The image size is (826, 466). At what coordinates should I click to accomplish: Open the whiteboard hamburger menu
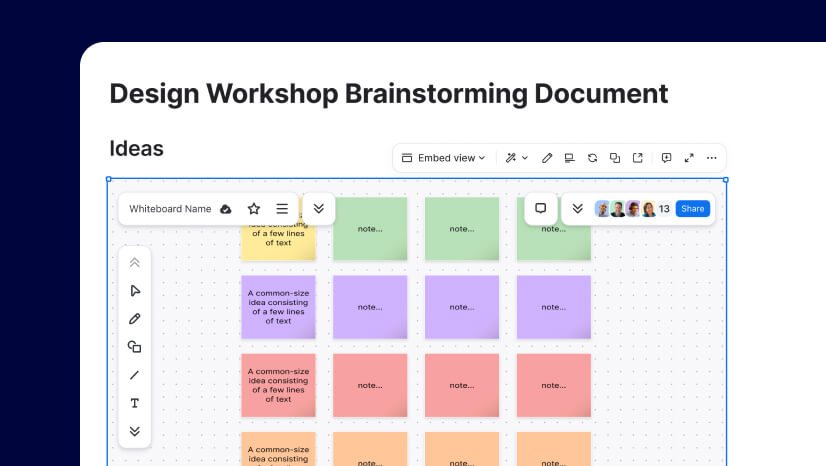tap(282, 209)
